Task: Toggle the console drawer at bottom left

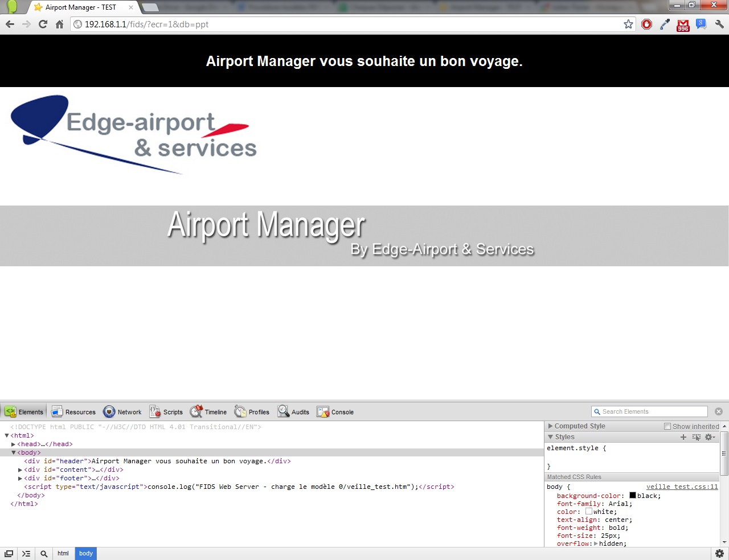Action: click(26, 553)
